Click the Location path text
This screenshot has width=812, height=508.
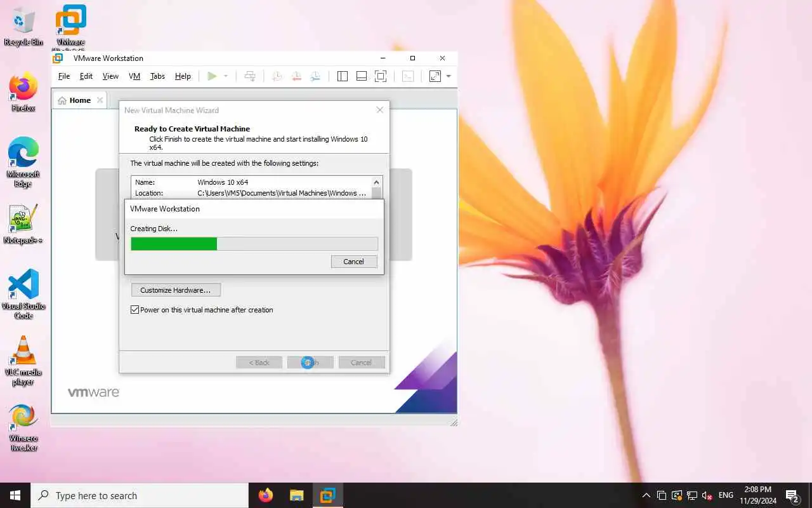(282, 193)
